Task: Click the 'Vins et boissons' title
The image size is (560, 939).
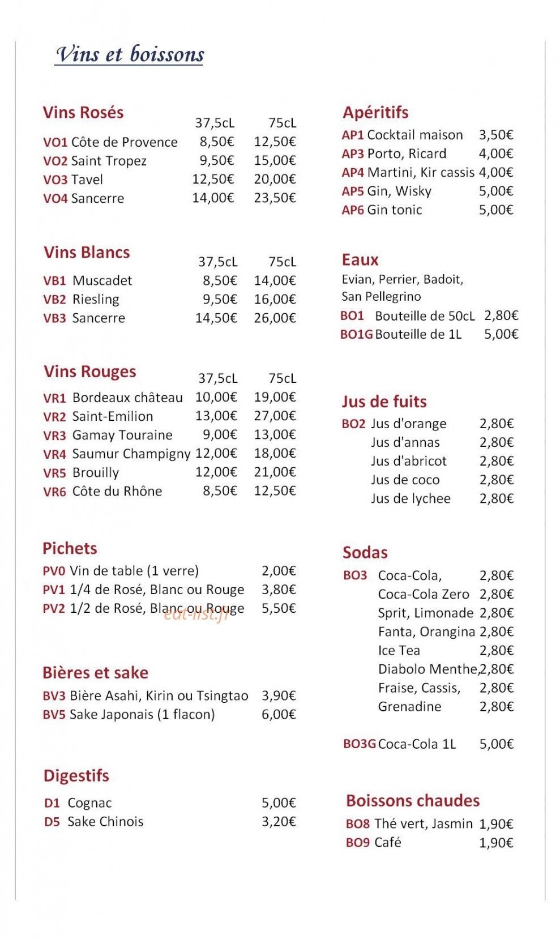Action: pos(130,54)
